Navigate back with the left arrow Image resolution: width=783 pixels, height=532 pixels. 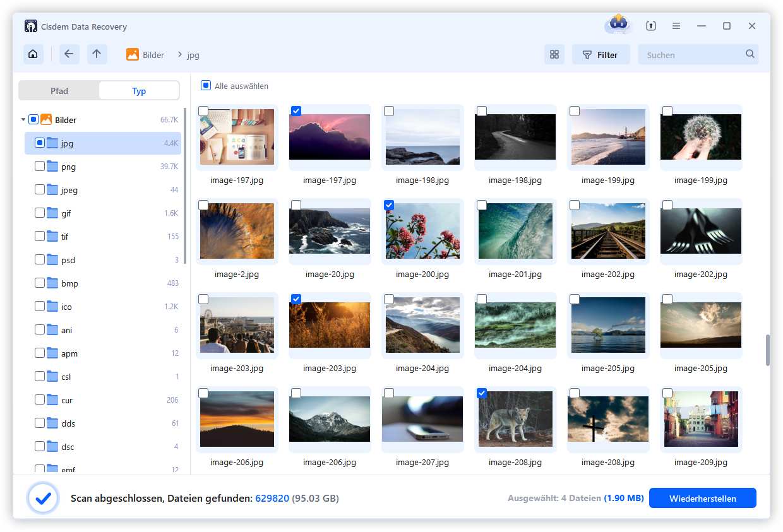point(69,54)
